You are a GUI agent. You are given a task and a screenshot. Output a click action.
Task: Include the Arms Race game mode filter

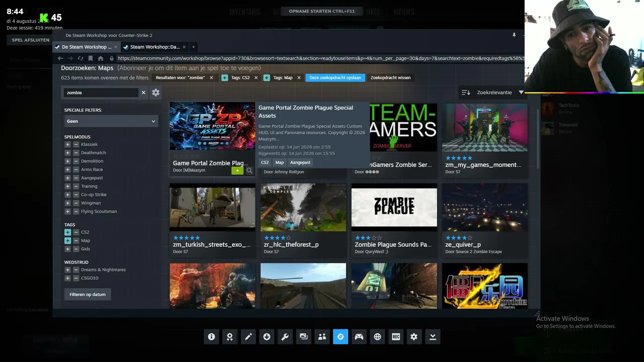pyautogui.click(x=67, y=169)
